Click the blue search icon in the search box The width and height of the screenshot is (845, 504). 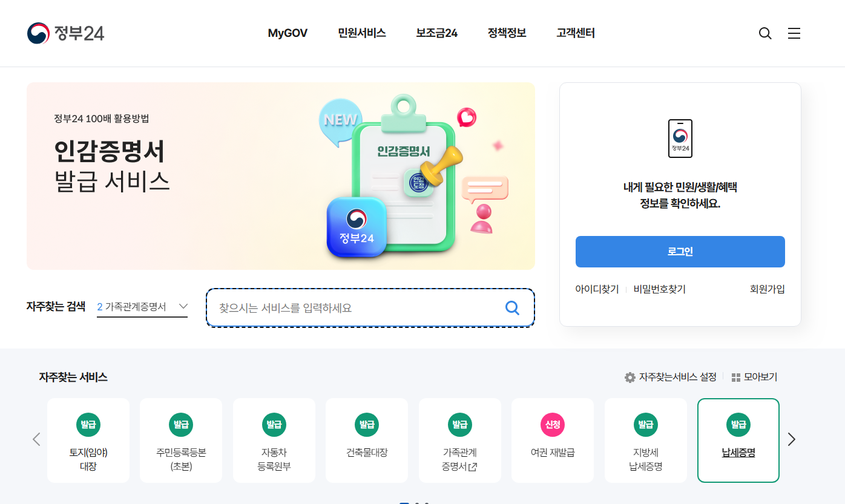click(512, 308)
